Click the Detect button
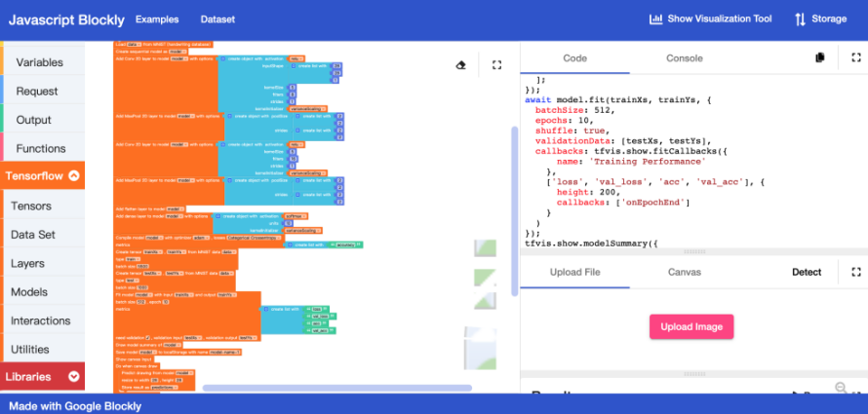 pos(807,272)
